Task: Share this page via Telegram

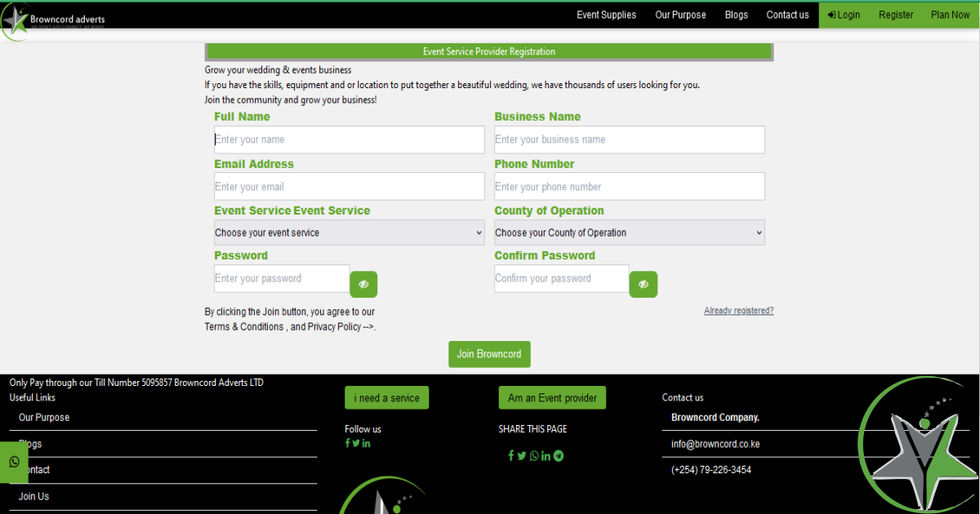Action: click(x=559, y=456)
